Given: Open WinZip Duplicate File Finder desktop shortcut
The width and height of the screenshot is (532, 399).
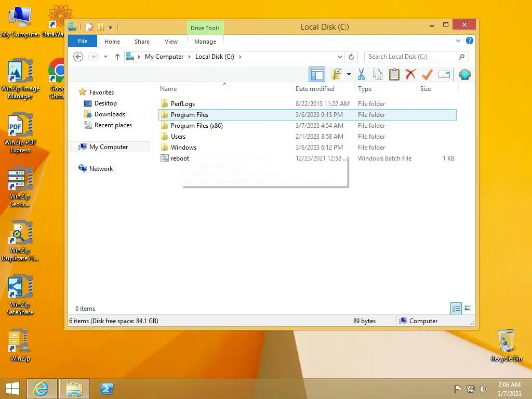Looking at the screenshot, I should pyautogui.click(x=20, y=241).
